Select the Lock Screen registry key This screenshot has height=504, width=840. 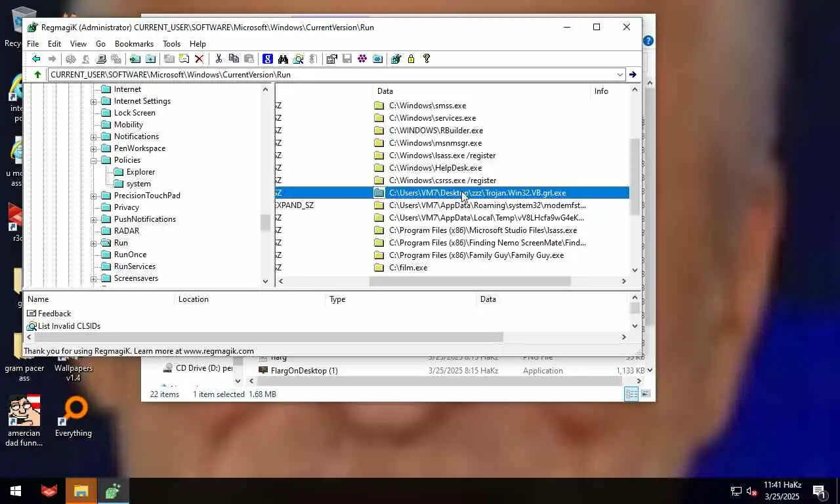[x=135, y=113]
